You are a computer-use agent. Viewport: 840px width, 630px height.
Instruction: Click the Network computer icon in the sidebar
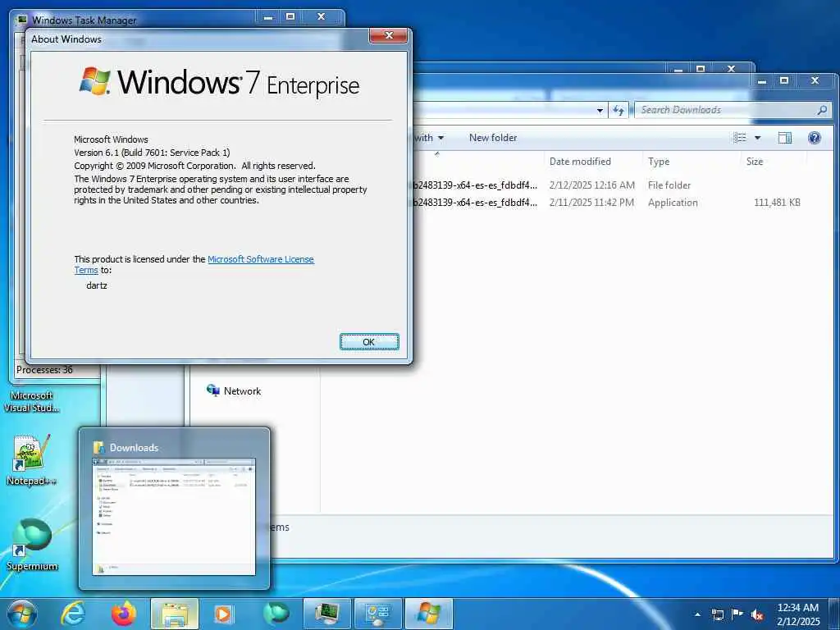tap(212, 390)
